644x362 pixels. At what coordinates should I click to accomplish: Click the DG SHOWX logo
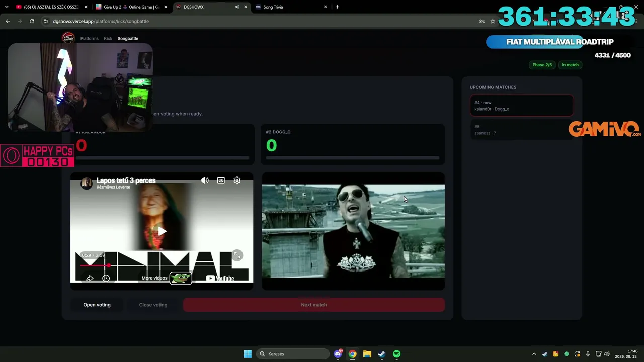point(68,38)
